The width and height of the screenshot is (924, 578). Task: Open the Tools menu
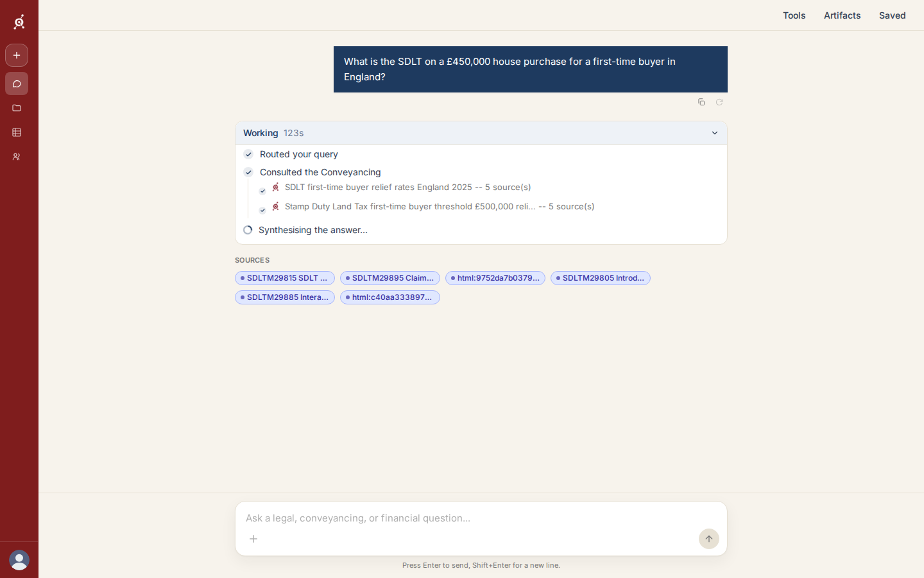click(x=794, y=15)
